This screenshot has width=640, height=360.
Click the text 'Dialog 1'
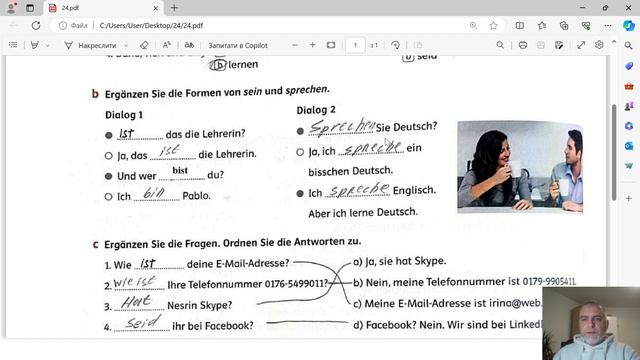tap(124, 115)
